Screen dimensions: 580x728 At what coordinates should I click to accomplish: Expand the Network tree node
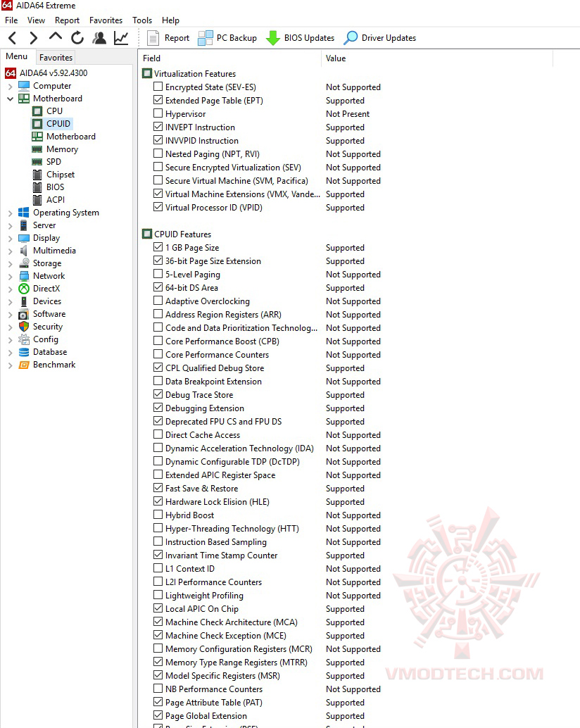click(x=10, y=276)
